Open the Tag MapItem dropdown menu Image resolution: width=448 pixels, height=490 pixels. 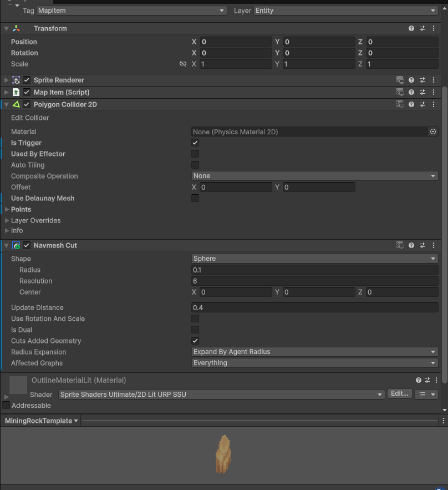tap(132, 11)
